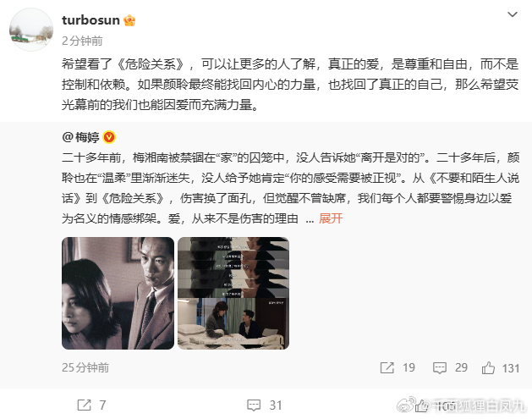Click the quoted post's repost count 19

(409, 367)
